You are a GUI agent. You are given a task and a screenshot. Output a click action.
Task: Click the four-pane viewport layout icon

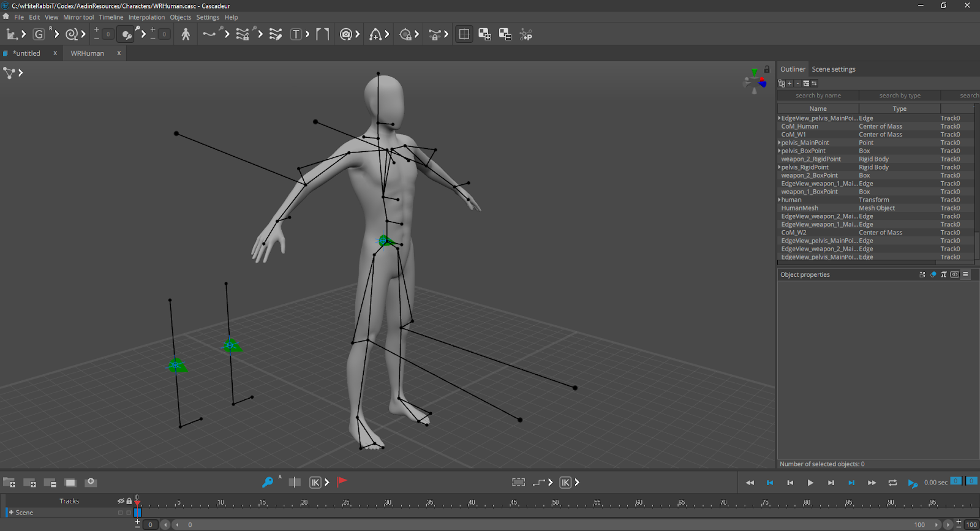[x=464, y=34]
